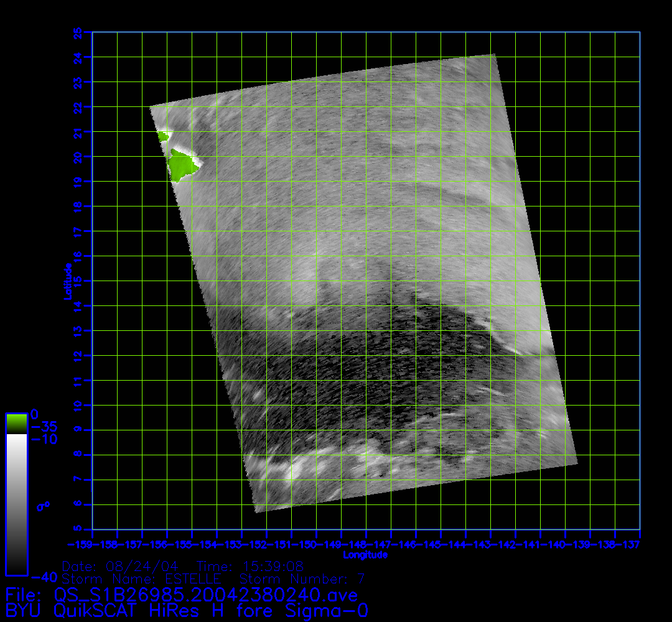
Task: Click the Longitude axis title
Action: coord(366,555)
